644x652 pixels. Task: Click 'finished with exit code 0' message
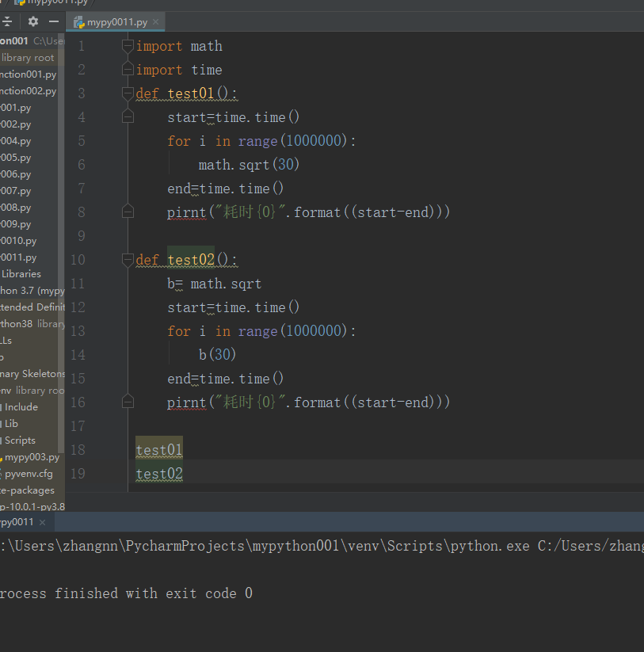[153, 593]
